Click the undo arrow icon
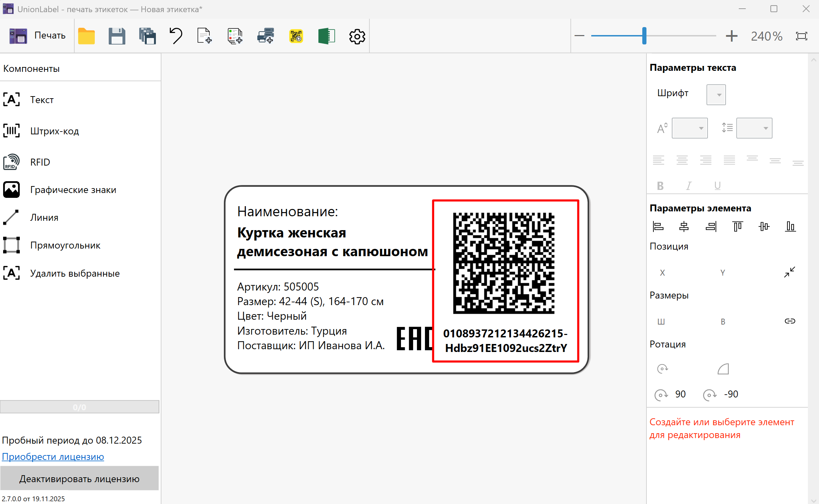This screenshot has width=819, height=504. pos(176,36)
